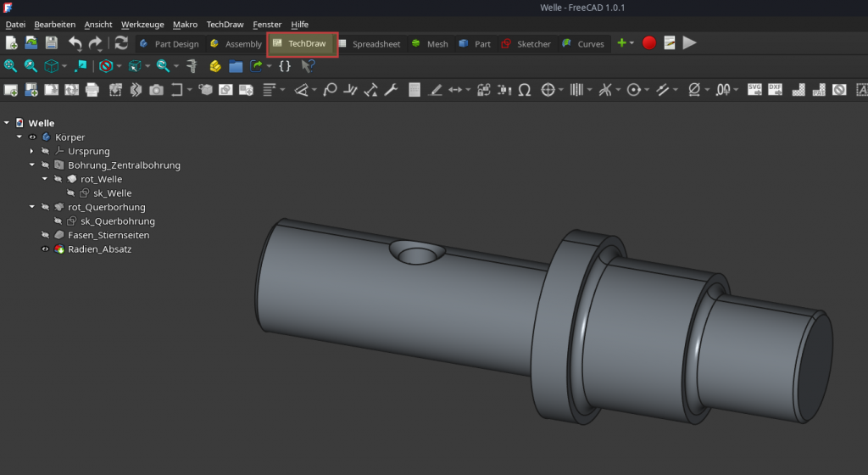Click the SVG export icon
The height and width of the screenshot is (475, 868).
point(754,89)
